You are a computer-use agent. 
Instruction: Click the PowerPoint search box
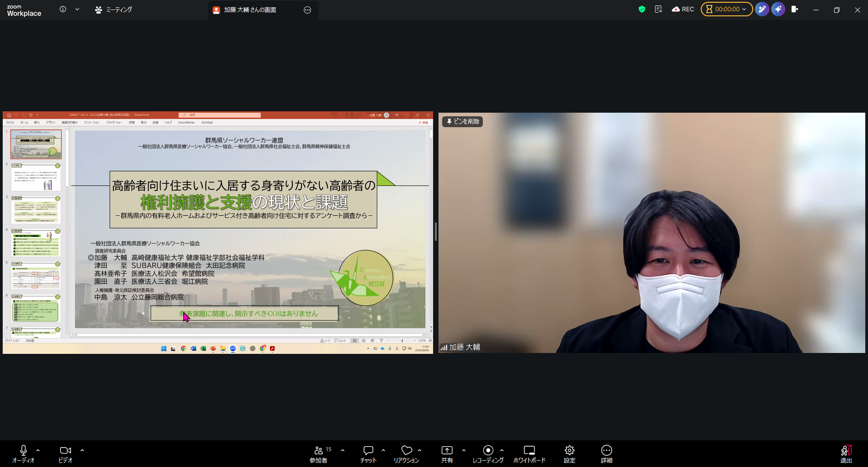(x=220, y=115)
